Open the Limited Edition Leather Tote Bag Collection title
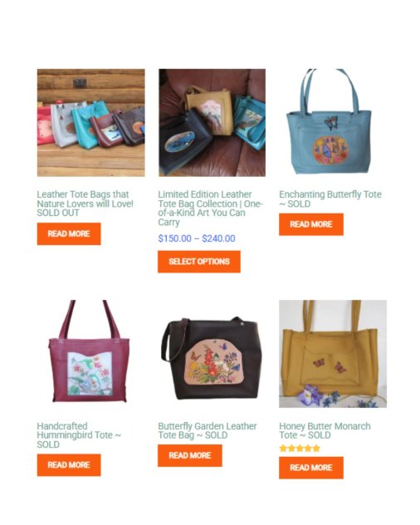 click(210, 209)
